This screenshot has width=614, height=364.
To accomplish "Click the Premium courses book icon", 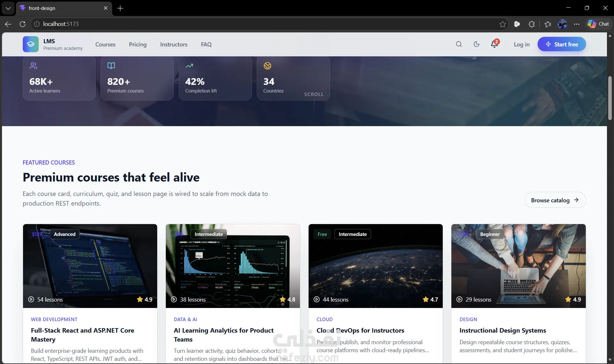I will tap(111, 66).
